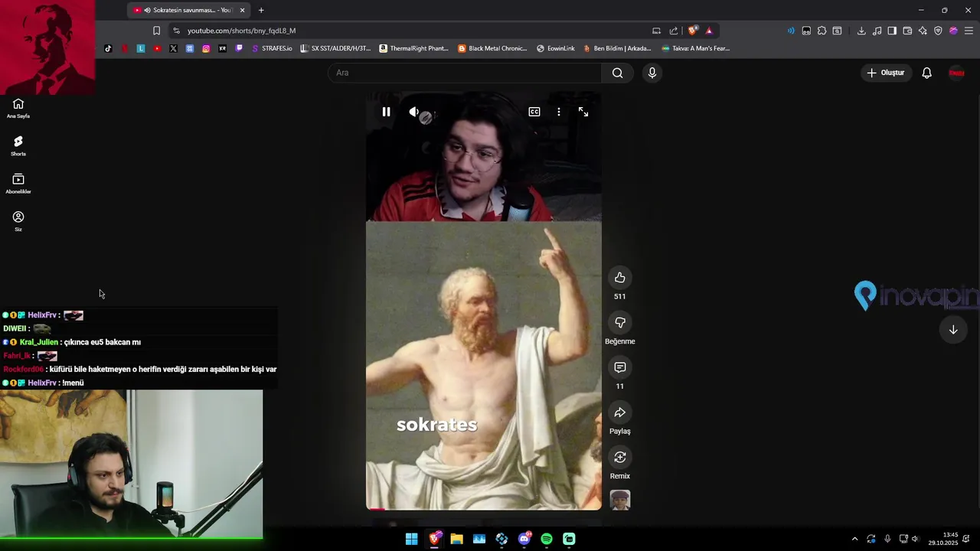This screenshot has height=551, width=980.
Task: Open the YouTube bookmark icon
Action: 157,48
